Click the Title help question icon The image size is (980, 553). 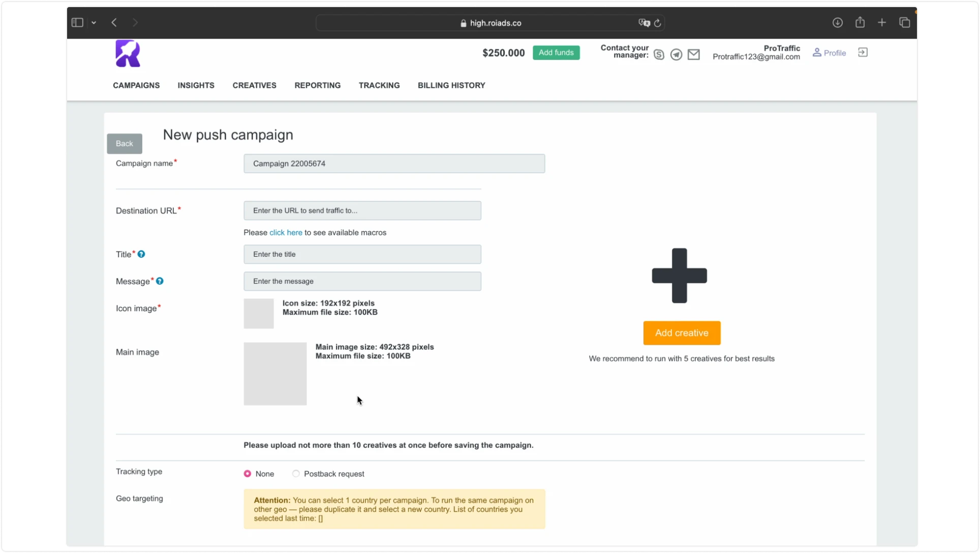tap(141, 254)
